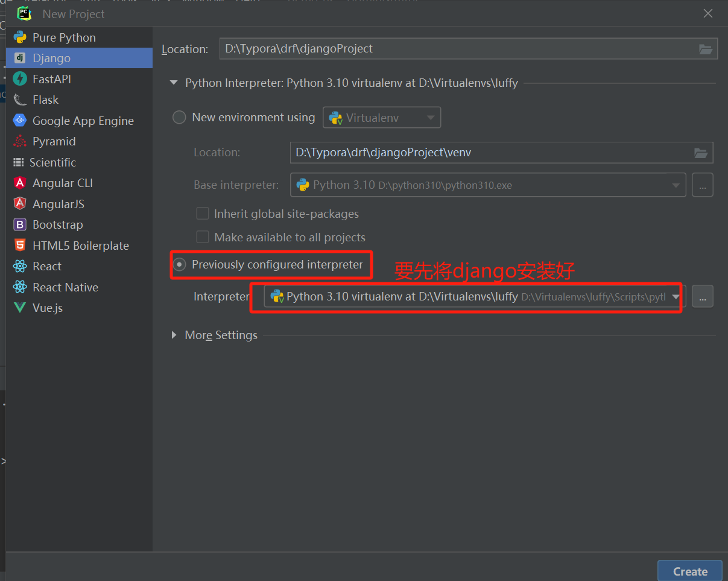Close the New Project dialog
The width and height of the screenshot is (728, 581).
point(708,13)
